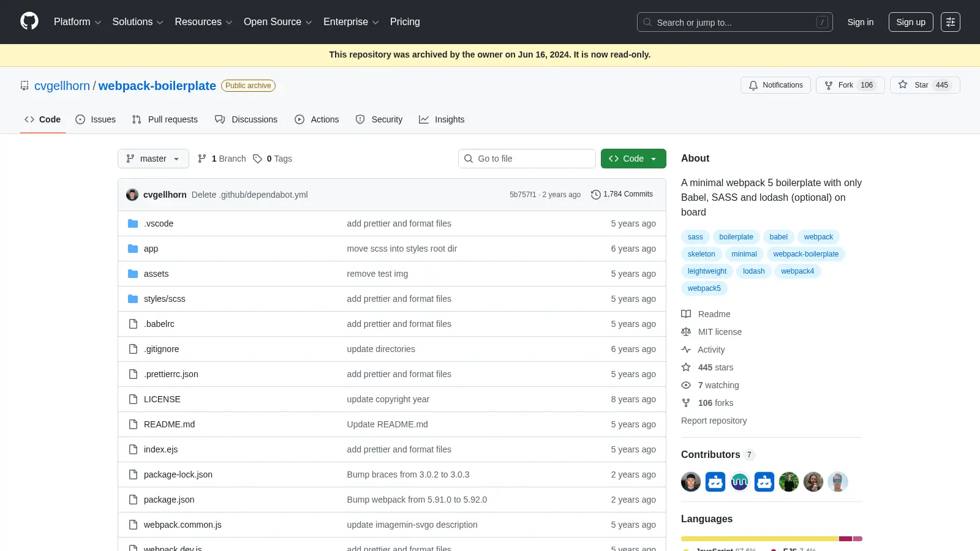Open the sass topic tag
This screenshot has height=551, width=980.
pyautogui.click(x=695, y=237)
